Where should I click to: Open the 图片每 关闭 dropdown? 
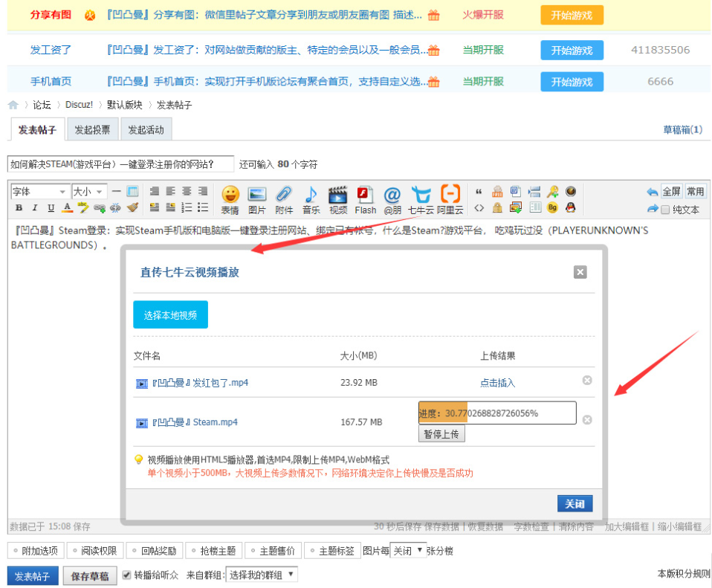point(408,551)
